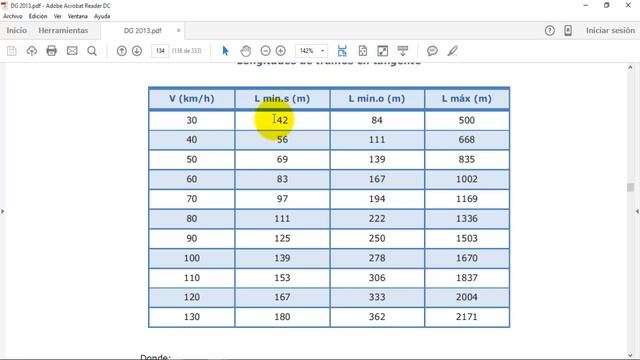Click cell value 2171

(x=467, y=317)
